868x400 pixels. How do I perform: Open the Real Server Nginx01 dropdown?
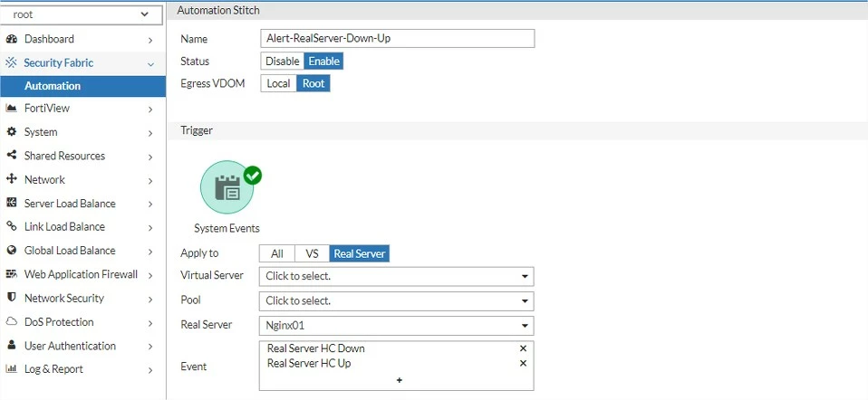(396, 326)
